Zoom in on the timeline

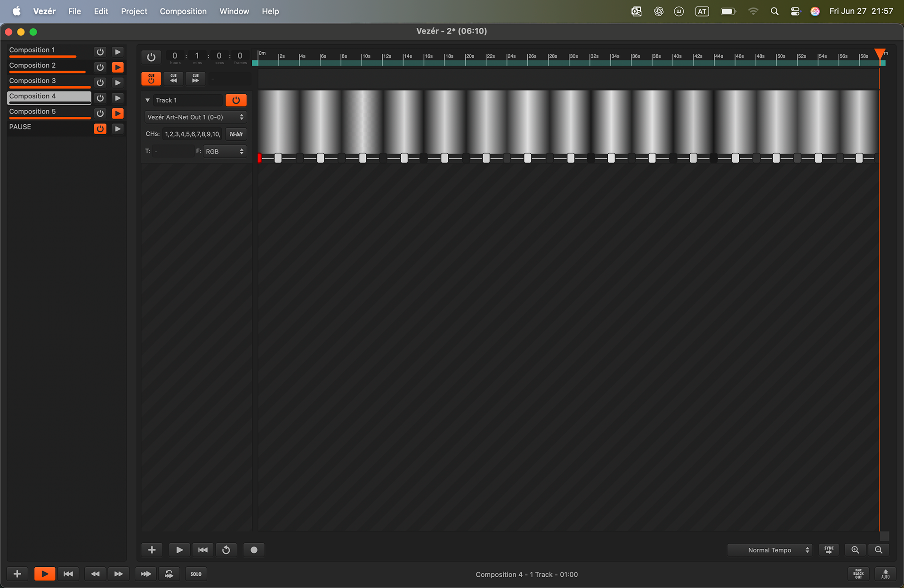pyautogui.click(x=855, y=550)
